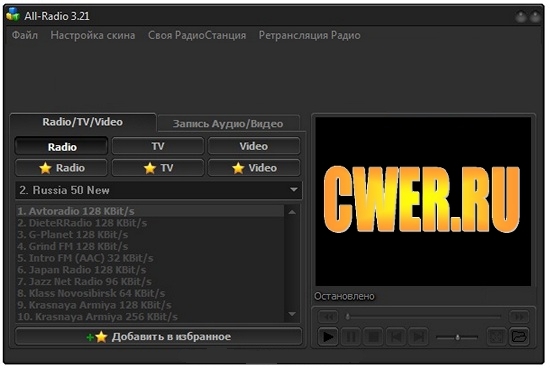This screenshot has width=550, height=368.
Task: Select '10. Krasnaya Armiya 256 KBit/s' station
Action: [x=150, y=317]
